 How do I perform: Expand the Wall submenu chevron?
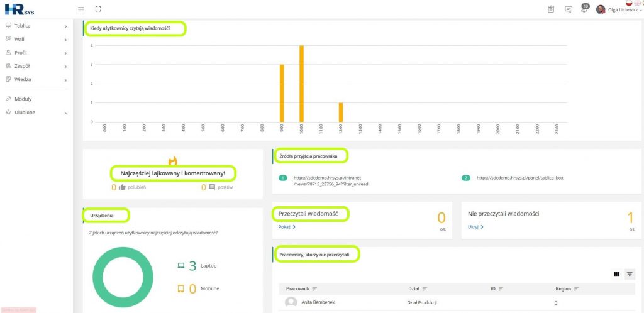[x=65, y=40]
